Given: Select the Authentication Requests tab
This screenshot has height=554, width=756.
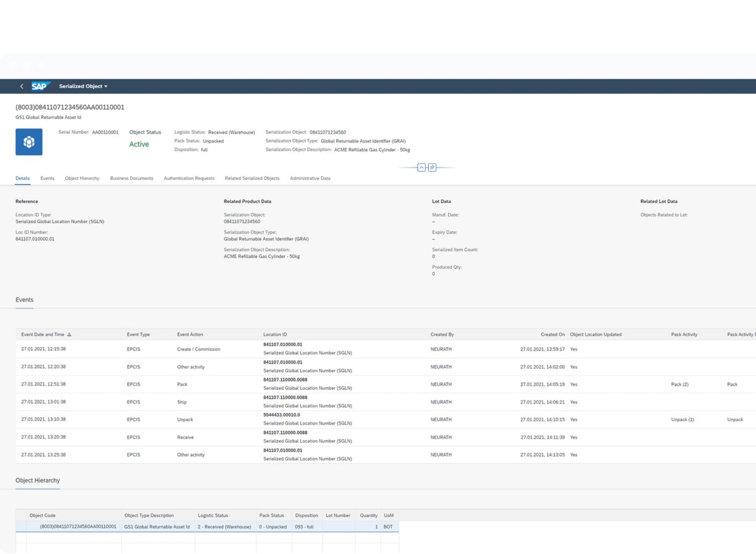Looking at the screenshot, I should tap(188, 178).
